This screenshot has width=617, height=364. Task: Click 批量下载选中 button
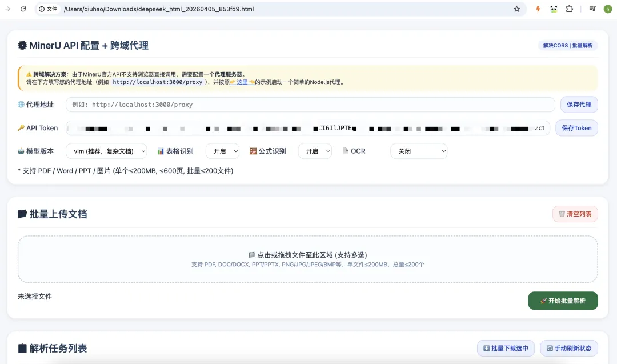point(506,348)
